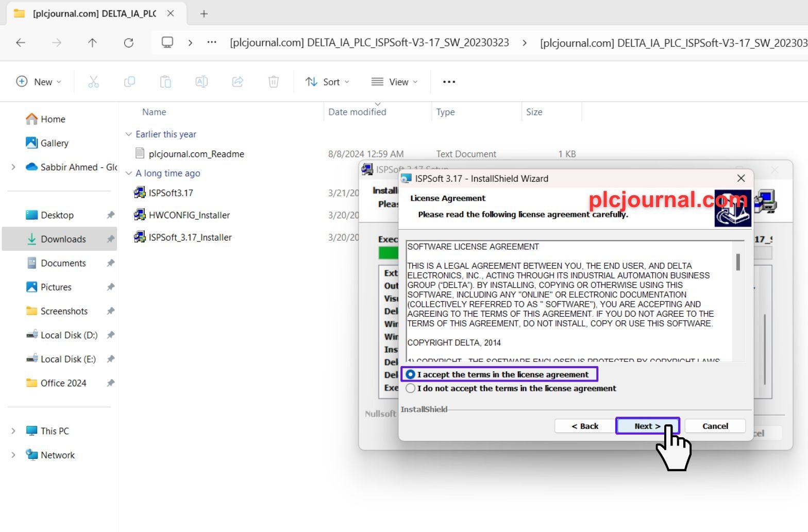Expand chevron between the two DELTA folder breadcrumbs
Viewport: 808px width, 532px height.
[x=525, y=43]
